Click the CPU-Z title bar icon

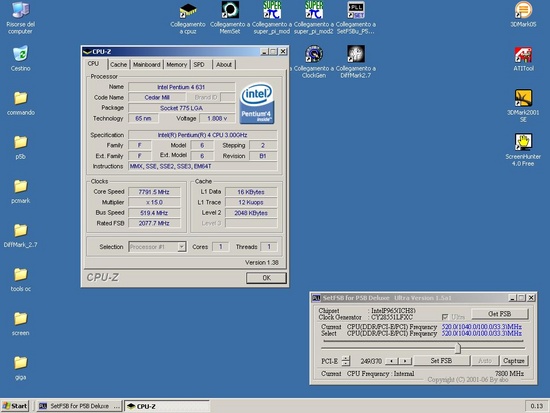(87, 52)
